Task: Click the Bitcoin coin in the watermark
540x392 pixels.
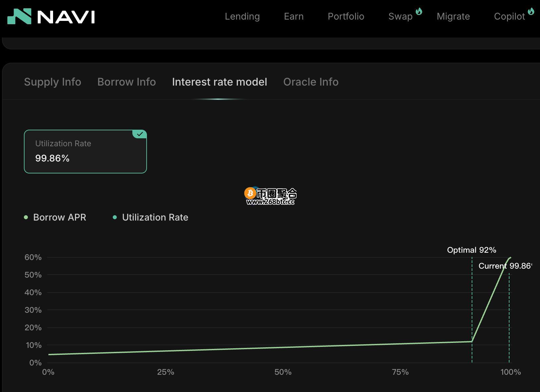Action: coord(249,192)
